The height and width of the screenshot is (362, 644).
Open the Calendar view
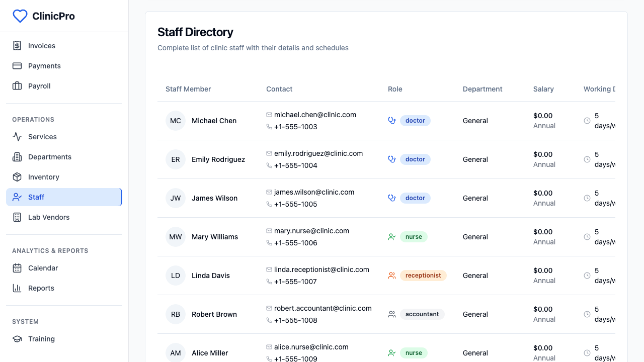(64, 268)
